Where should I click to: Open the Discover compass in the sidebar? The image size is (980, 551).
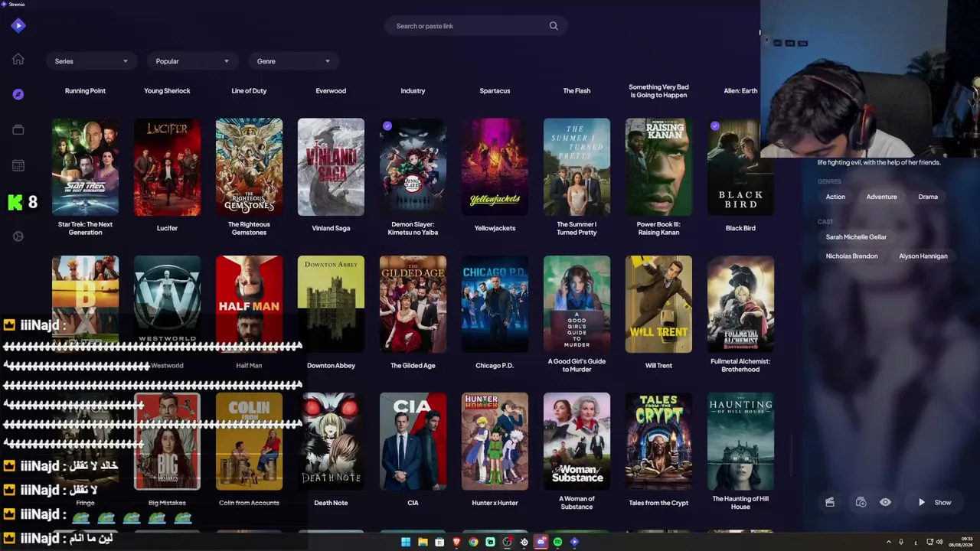pos(18,94)
